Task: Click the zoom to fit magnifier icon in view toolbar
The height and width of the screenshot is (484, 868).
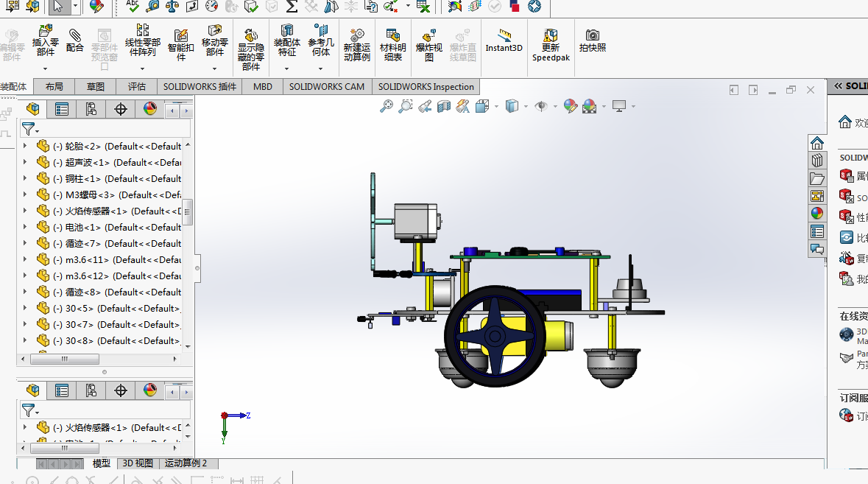Action: (386, 106)
